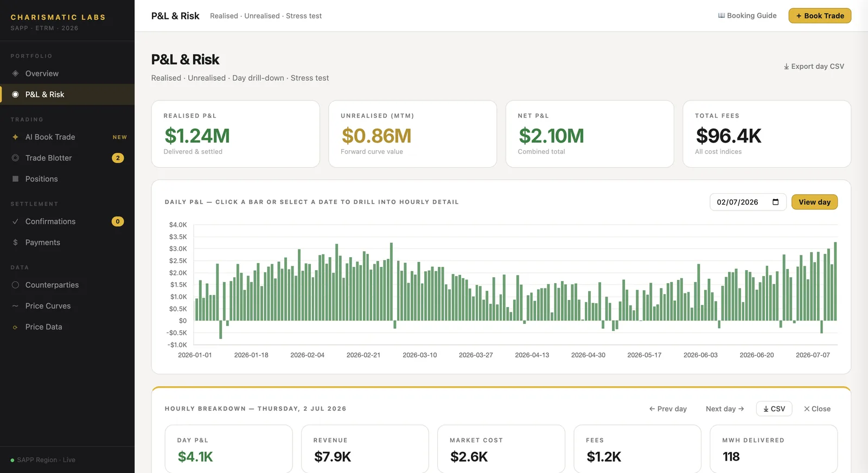Open the calendar picker icon in date field

point(775,202)
